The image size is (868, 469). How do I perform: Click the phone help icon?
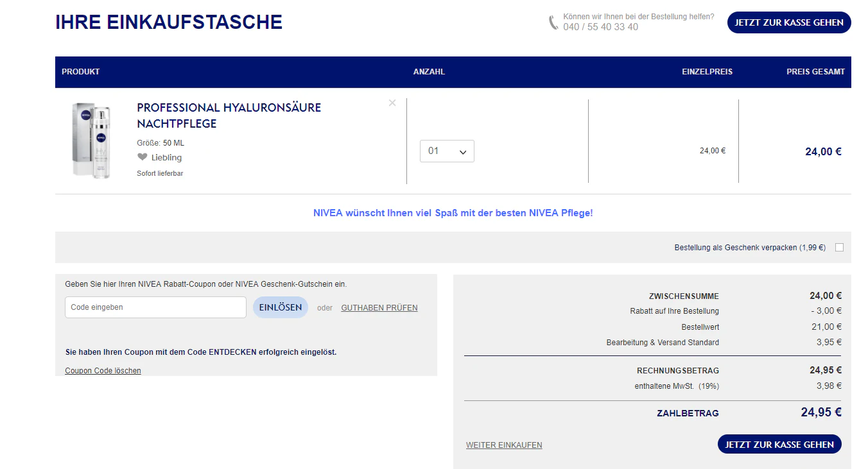[x=553, y=22]
